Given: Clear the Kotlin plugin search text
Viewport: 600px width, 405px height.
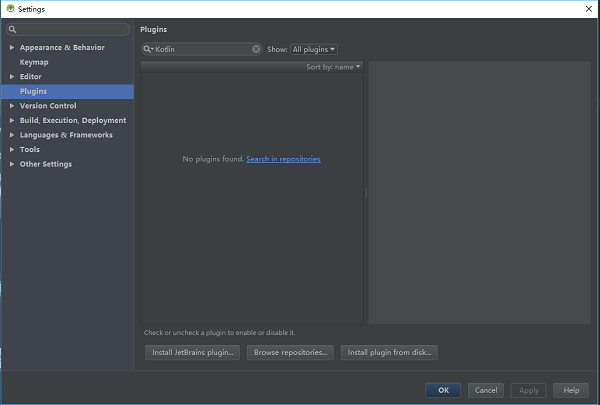Looking at the screenshot, I should pyautogui.click(x=256, y=49).
